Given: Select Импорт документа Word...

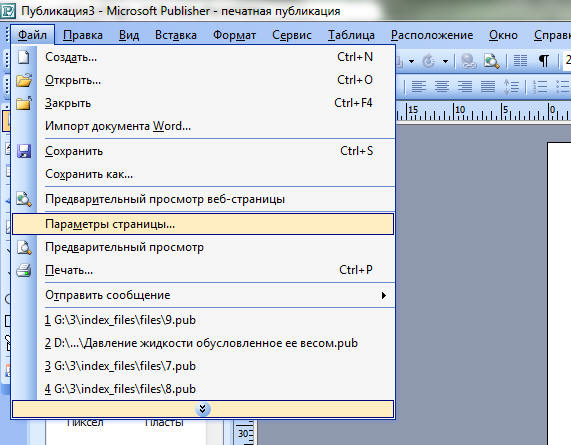Looking at the screenshot, I should point(203,126).
